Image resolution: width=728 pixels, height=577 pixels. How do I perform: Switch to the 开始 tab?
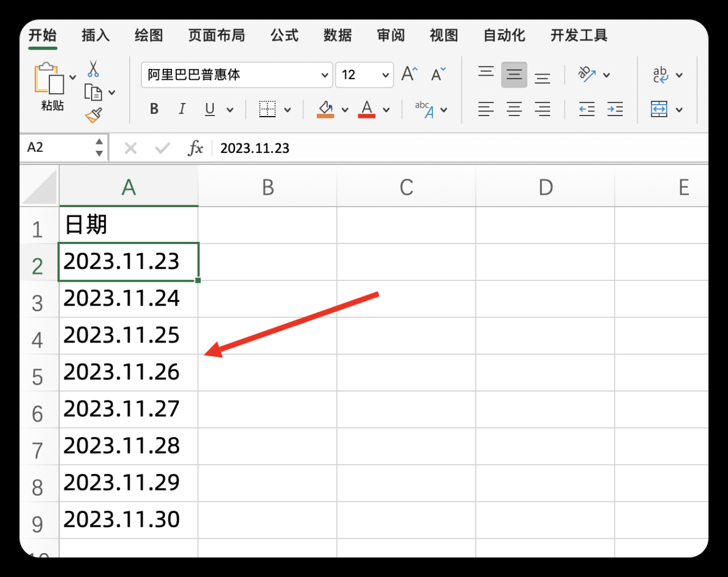43,35
